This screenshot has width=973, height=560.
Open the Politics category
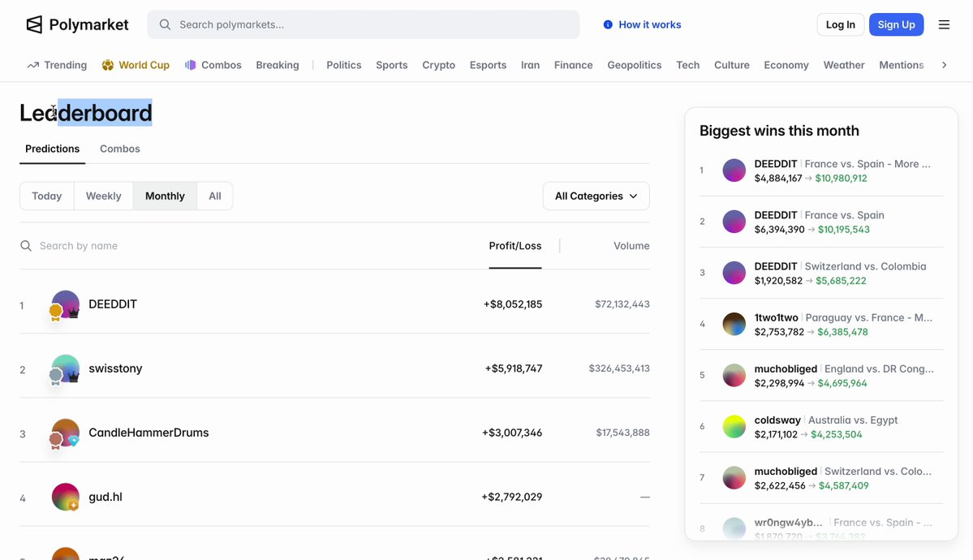point(344,65)
